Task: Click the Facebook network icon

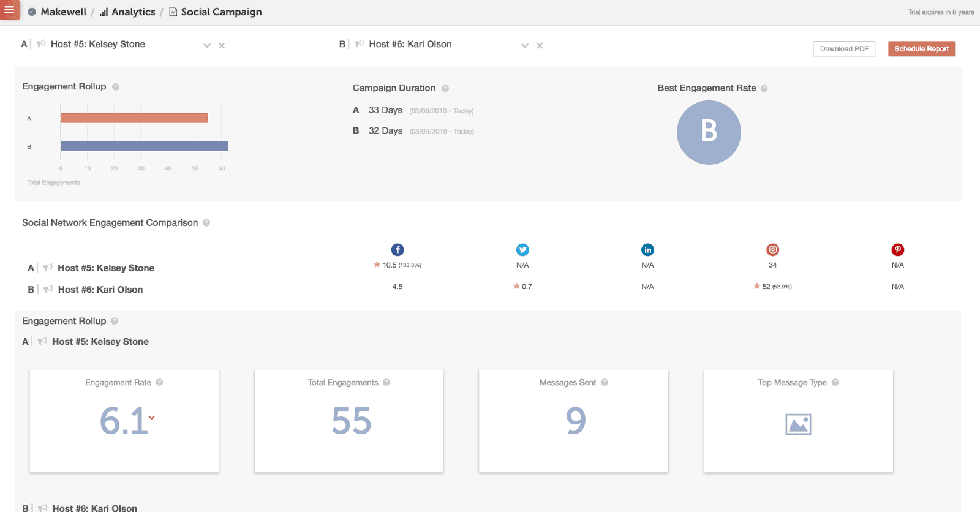Action: pyautogui.click(x=398, y=250)
